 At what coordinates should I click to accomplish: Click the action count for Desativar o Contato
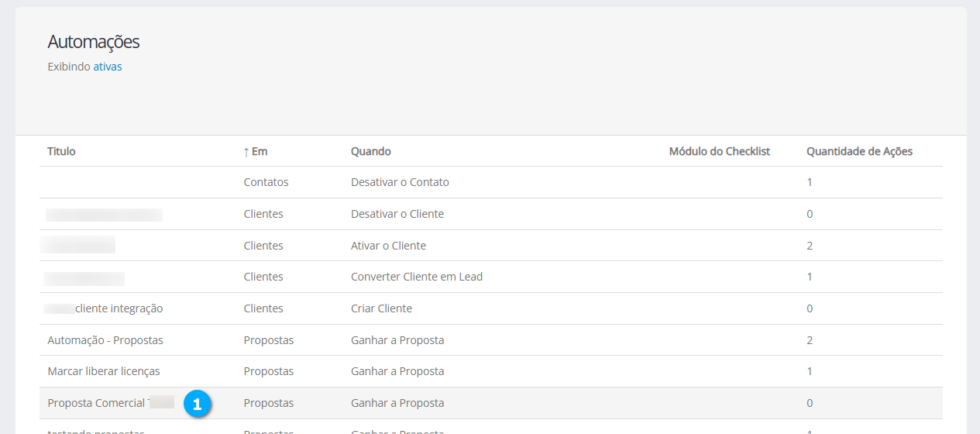[x=810, y=182]
